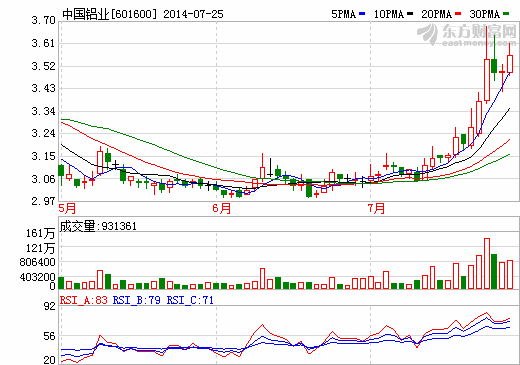The width and height of the screenshot is (520, 365).
Task: Click the 5PMA blue legend swatch
Action: [362, 14]
